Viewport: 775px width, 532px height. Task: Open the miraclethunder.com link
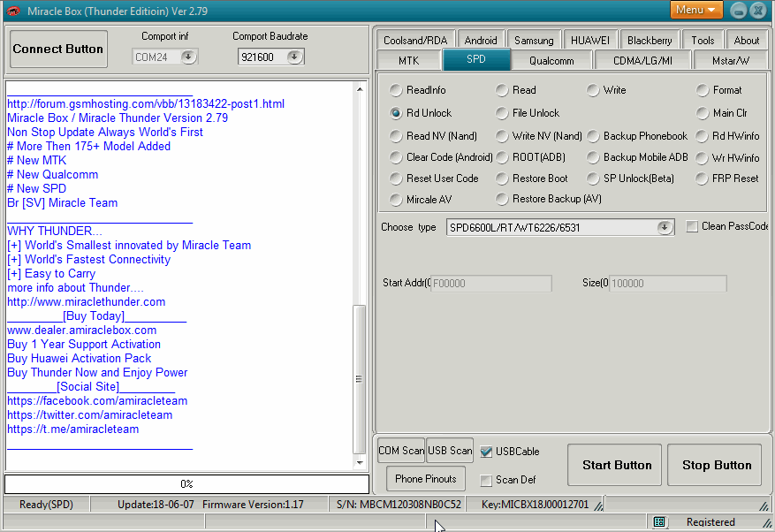click(x=86, y=301)
